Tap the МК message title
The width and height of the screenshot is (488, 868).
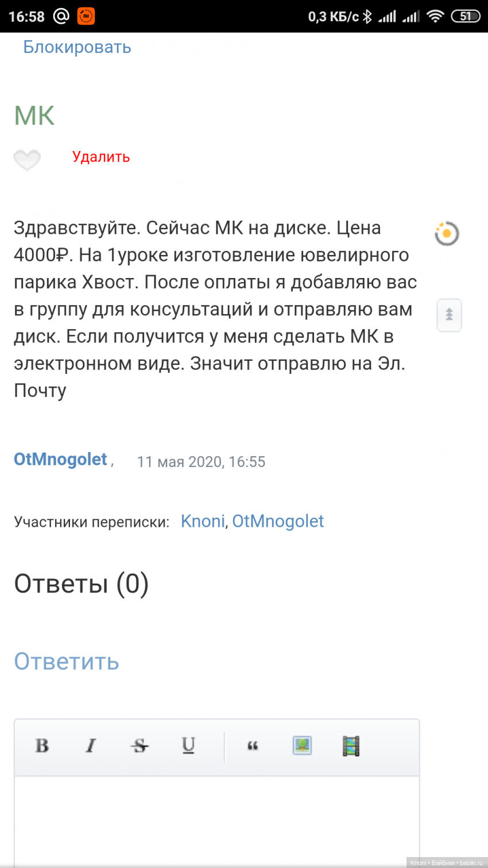[34, 115]
